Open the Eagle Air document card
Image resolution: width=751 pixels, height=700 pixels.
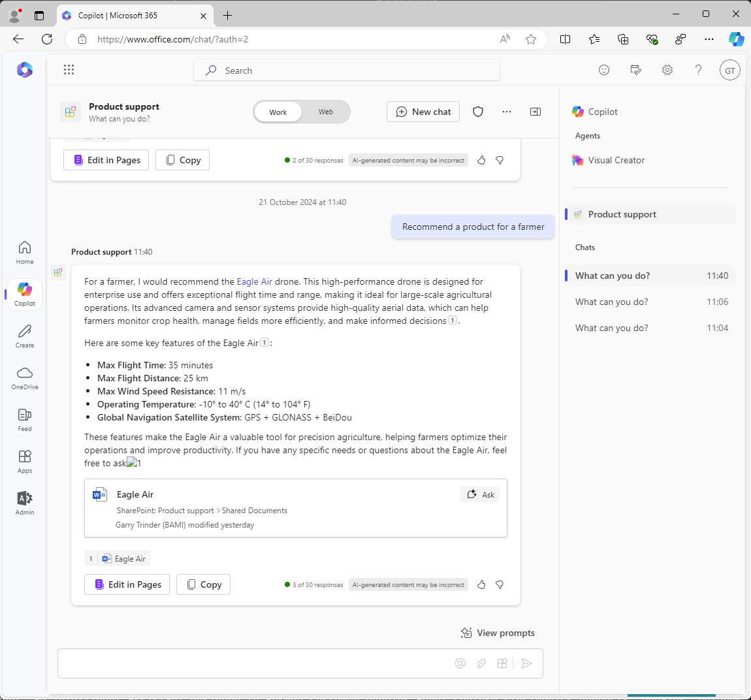click(296, 508)
